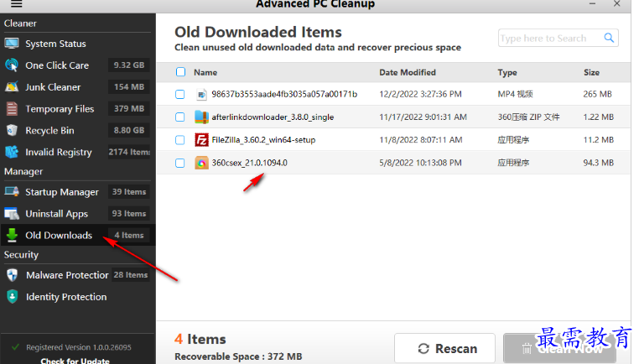639x364 pixels.
Task: Click the Malware Protection shield icon
Action: [x=13, y=275]
